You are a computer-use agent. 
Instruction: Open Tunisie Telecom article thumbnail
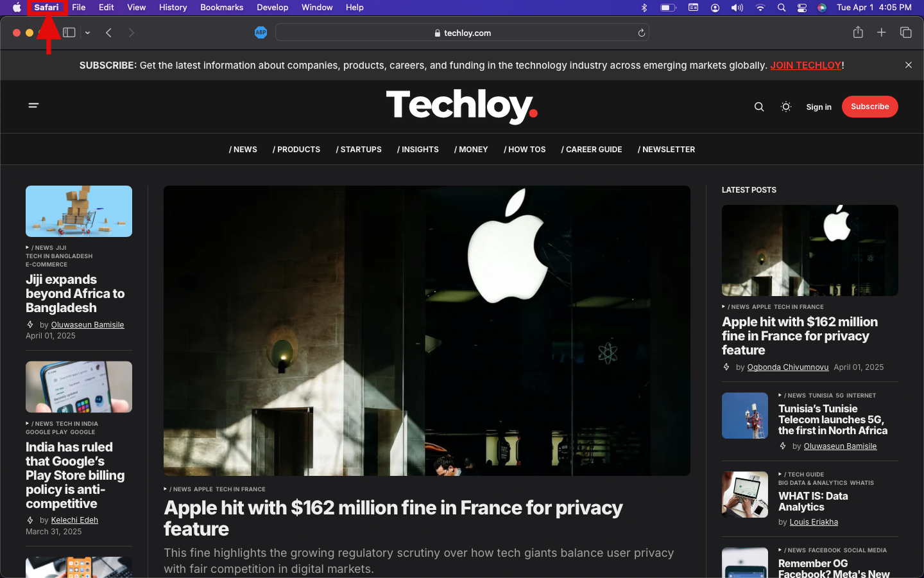745,416
